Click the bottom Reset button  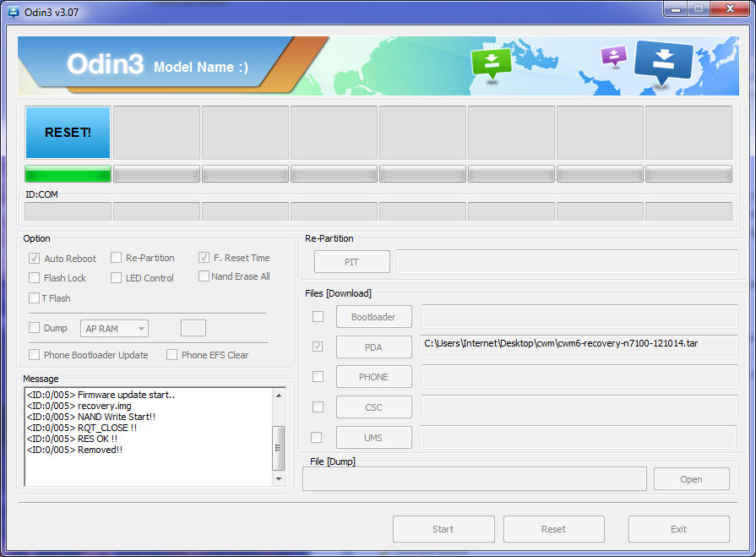coord(554,529)
